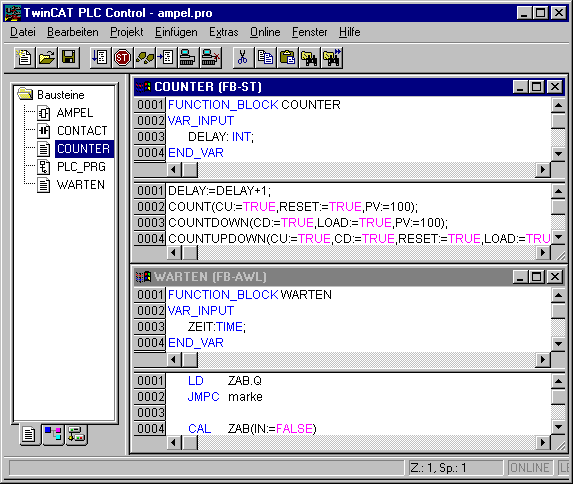
Task: Click the 'JMPC marke' instruction line
Action: pyautogui.click(x=225, y=397)
